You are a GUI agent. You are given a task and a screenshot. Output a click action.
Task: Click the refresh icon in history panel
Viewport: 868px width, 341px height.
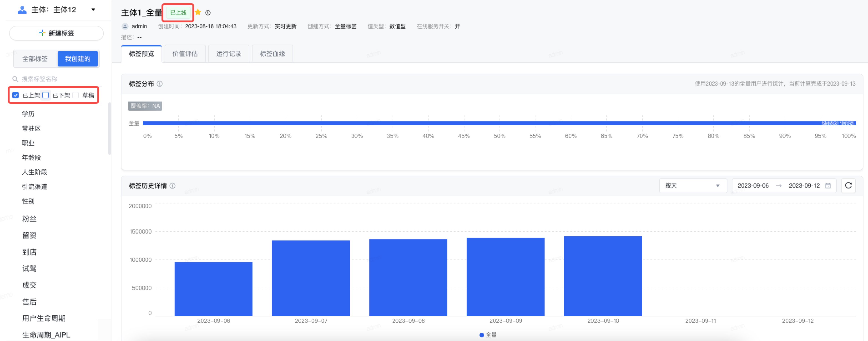[848, 186]
